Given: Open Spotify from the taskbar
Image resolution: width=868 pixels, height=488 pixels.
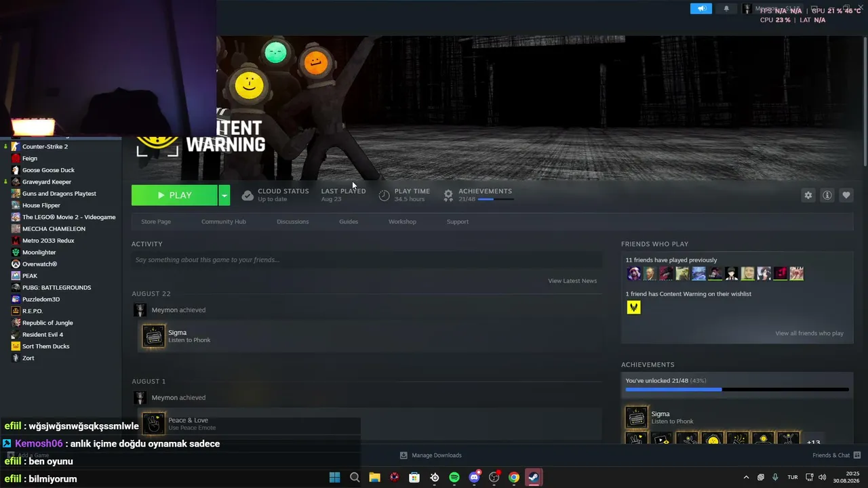Looking at the screenshot, I should pyautogui.click(x=454, y=477).
